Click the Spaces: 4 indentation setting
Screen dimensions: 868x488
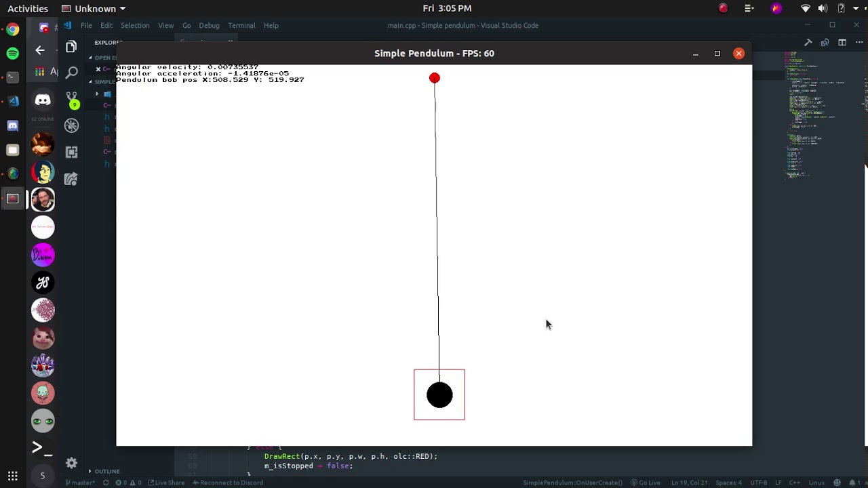click(x=728, y=483)
